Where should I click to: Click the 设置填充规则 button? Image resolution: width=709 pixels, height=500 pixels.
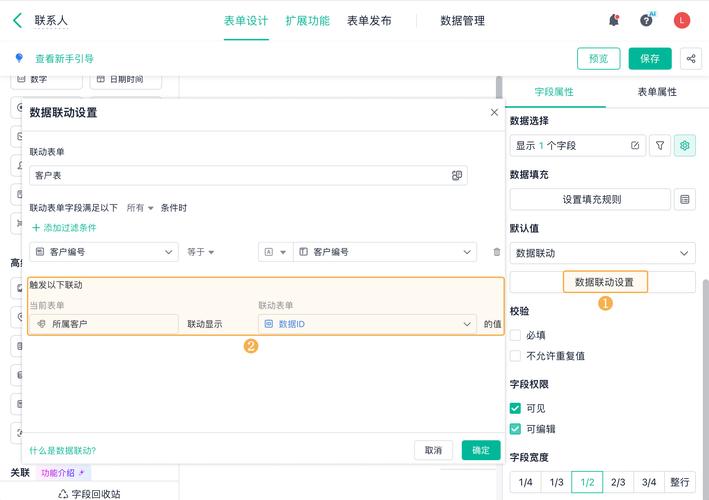point(591,199)
